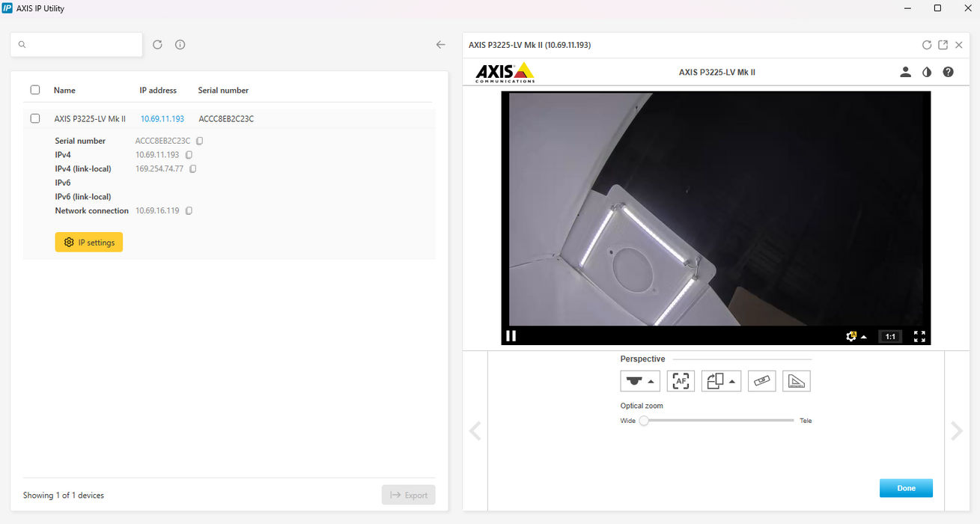Pause the live video stream
980x524 pixels.
[x=511, y=336]
